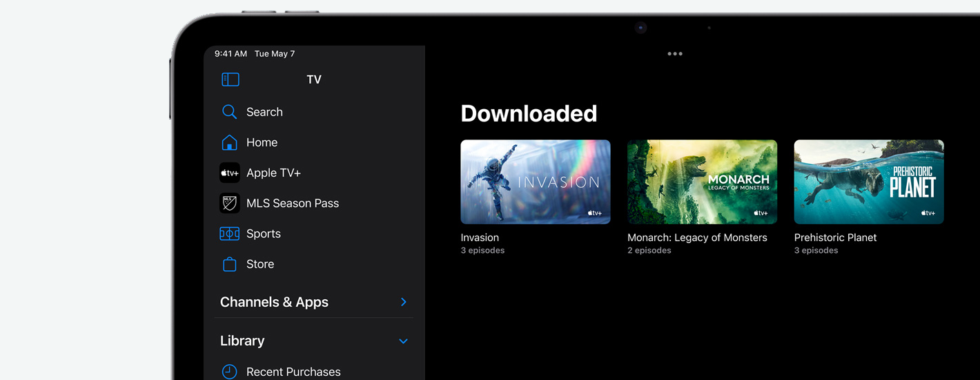Click the Apple TV+ logo icon
Screen dimensions: 980x380
[x=230, y=173]
